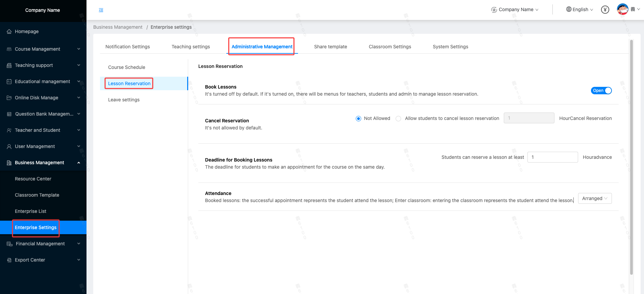Open the Arranged attendance dropdown
The image size is (644, 294).
[595, 198]
